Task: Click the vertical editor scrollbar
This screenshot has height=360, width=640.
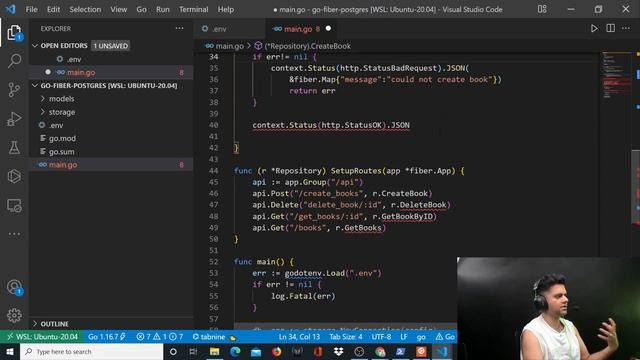Action: click(x=636, y=186)
